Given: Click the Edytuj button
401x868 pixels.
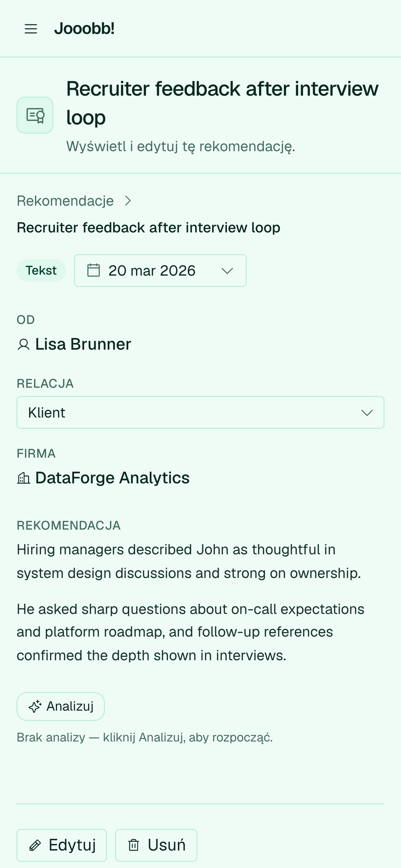Looking at the screenshot, I should coord(62,845).
